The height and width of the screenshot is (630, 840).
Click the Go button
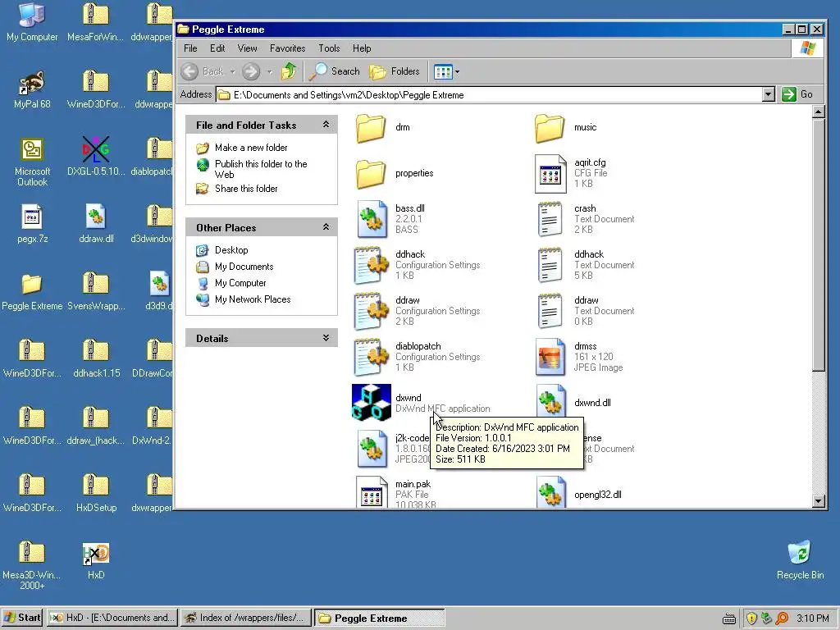(797, 95)
